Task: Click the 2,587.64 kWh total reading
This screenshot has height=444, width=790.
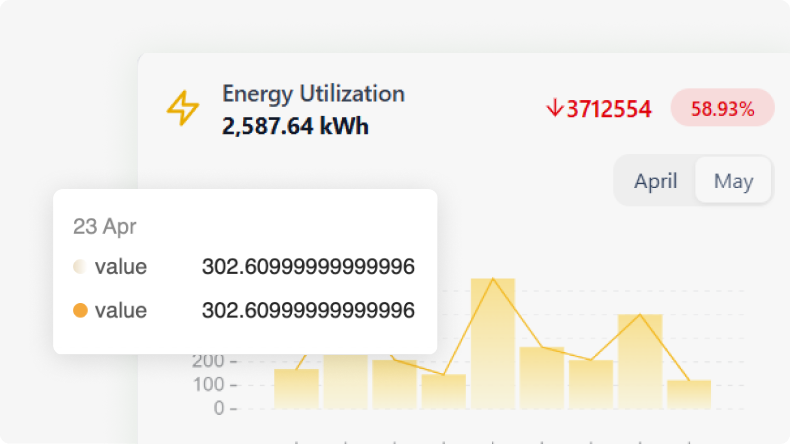Action: [295, 127]
